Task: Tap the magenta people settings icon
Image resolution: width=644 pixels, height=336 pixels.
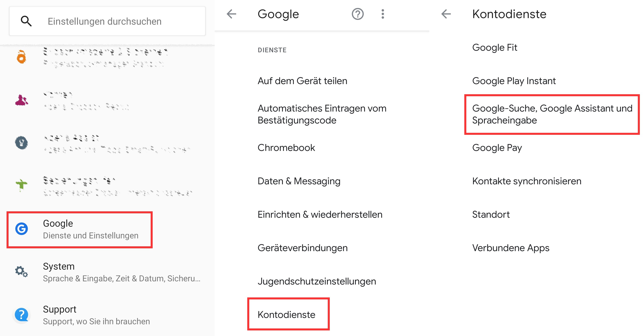Action: [x=21, y=100]
